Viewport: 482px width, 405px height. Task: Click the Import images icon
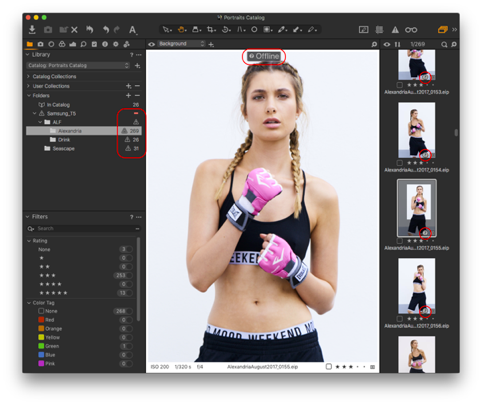32,30
